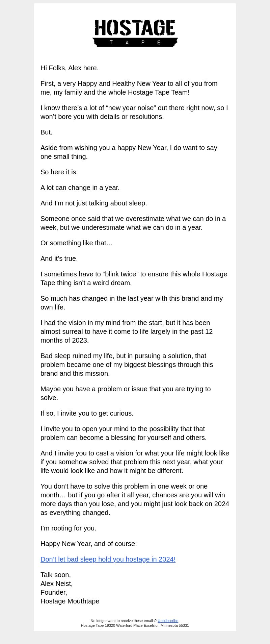Click the single-word "But." line

[x=47, y=132]
